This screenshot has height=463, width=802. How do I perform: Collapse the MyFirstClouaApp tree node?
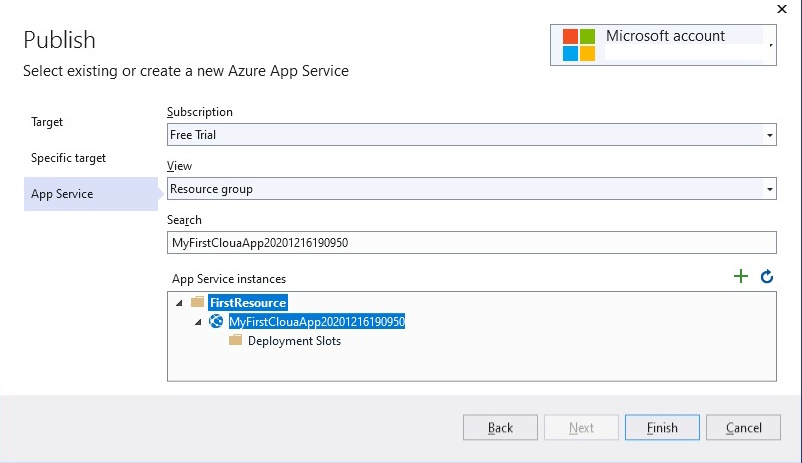[x=198, y=322]
